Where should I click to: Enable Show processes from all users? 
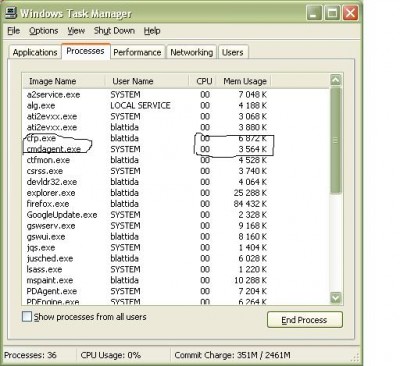pyautogui.click(x=27, y=316)
